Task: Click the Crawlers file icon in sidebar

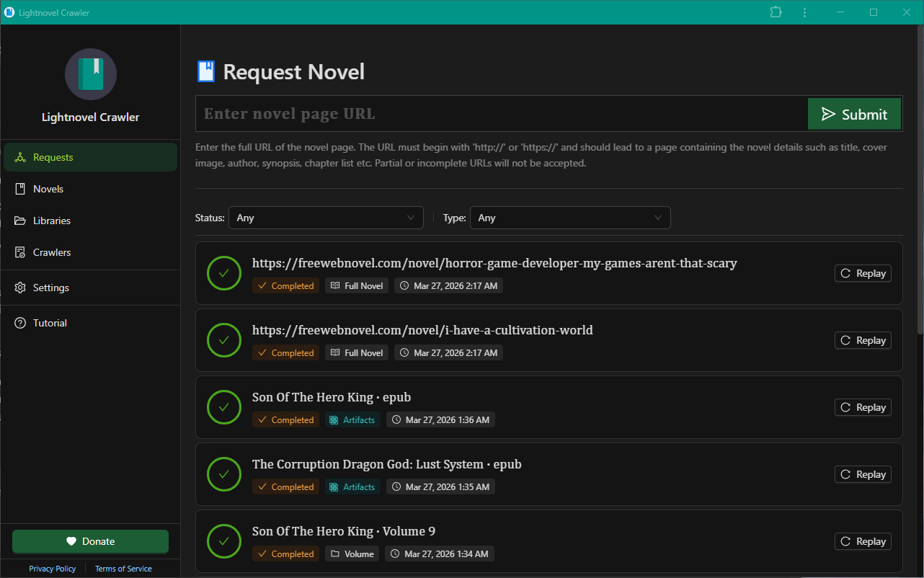Action: tap(20, 252)
